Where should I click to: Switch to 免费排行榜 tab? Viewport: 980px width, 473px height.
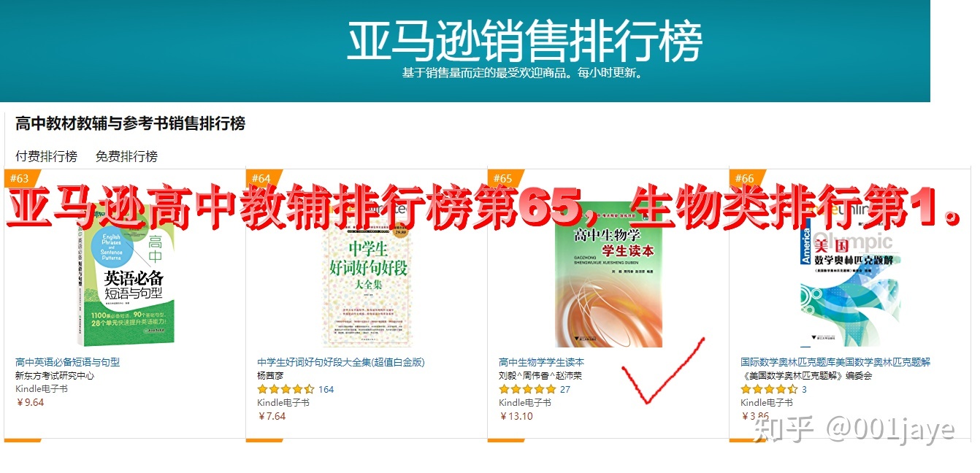tap(126, 156)
